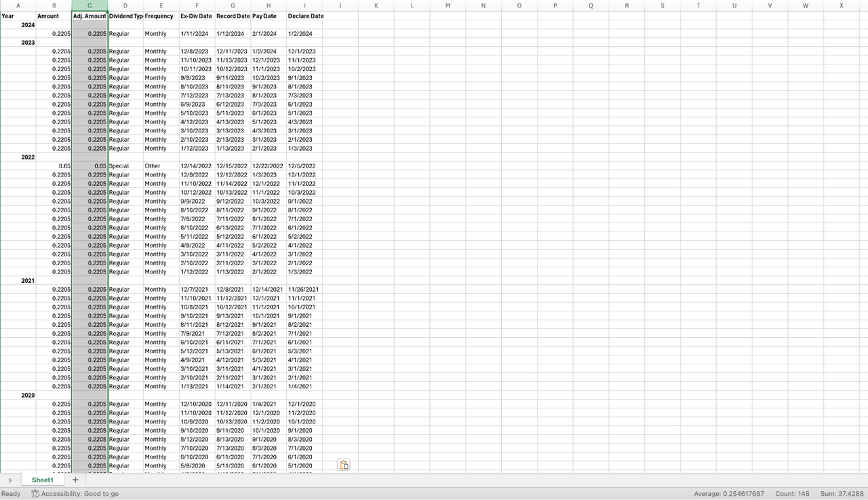Select ex-div date cell 9/8/2023

click(x=197, y=78)
